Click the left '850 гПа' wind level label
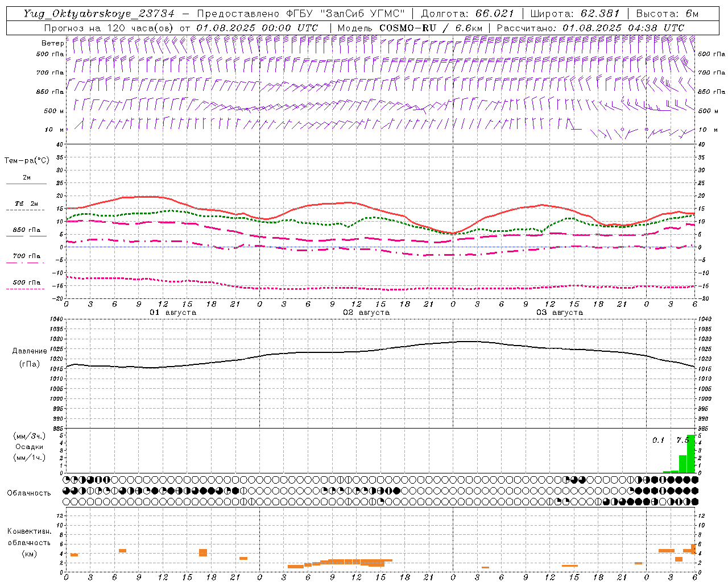Screen dimensions: 728x582 [x=50, y=92]
